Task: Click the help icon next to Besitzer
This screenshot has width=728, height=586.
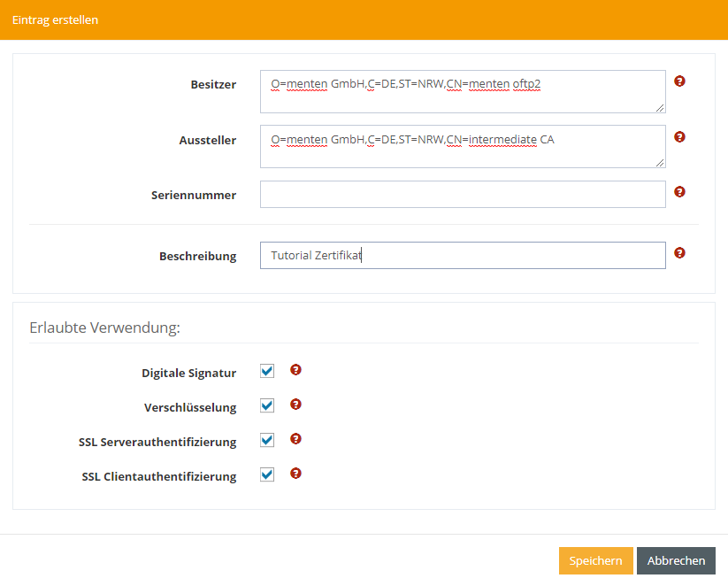Action: [679, 81]
